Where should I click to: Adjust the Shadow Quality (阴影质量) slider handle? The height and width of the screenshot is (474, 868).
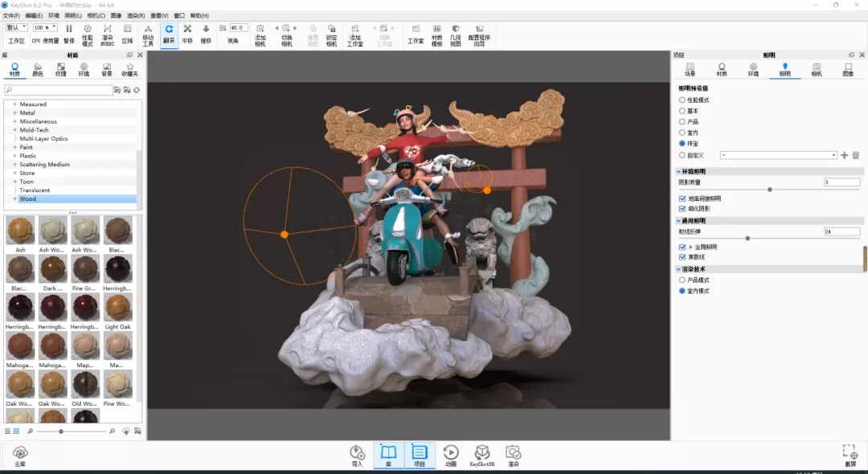769,190
